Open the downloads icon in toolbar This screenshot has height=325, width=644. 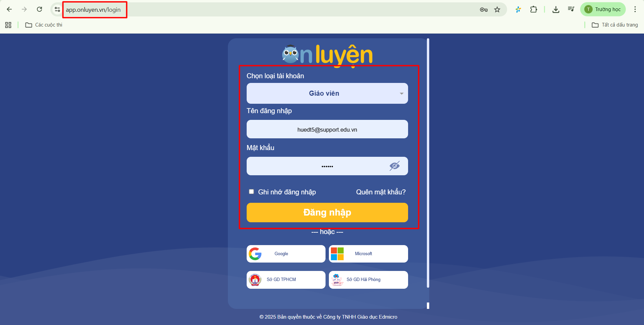click(556, 9)
